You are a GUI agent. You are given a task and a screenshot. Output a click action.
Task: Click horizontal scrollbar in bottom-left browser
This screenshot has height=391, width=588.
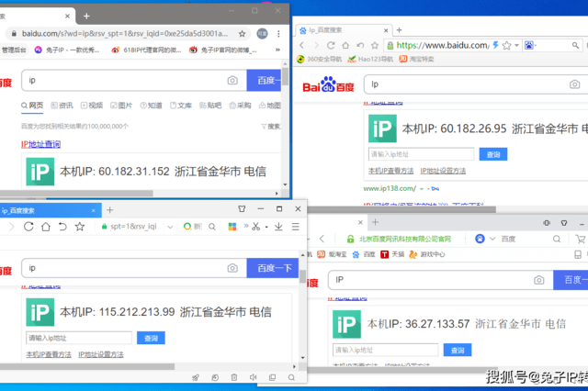[x=87, y=366]
